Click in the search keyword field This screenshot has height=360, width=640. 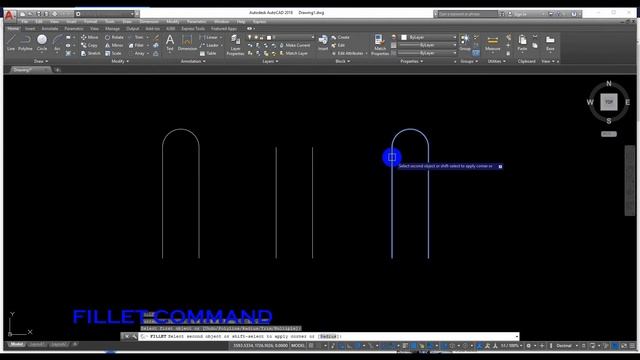pos(468,14)
